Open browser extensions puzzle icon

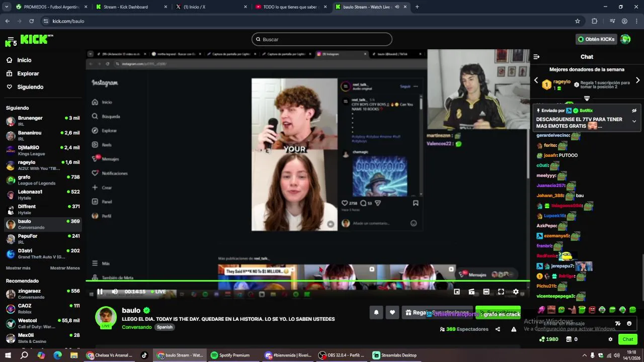594,21
